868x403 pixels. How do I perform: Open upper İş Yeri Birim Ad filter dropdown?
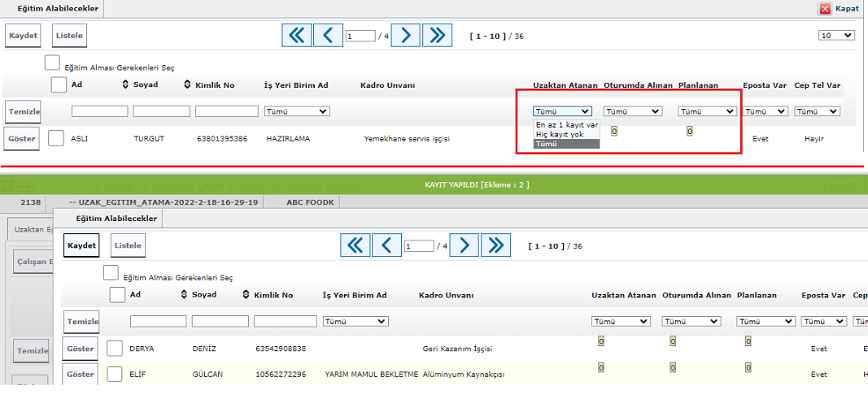click(297, 111)
